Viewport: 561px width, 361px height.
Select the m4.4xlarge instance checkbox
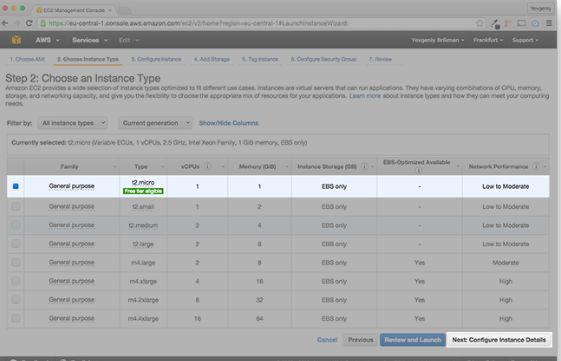tap(15, 318)
